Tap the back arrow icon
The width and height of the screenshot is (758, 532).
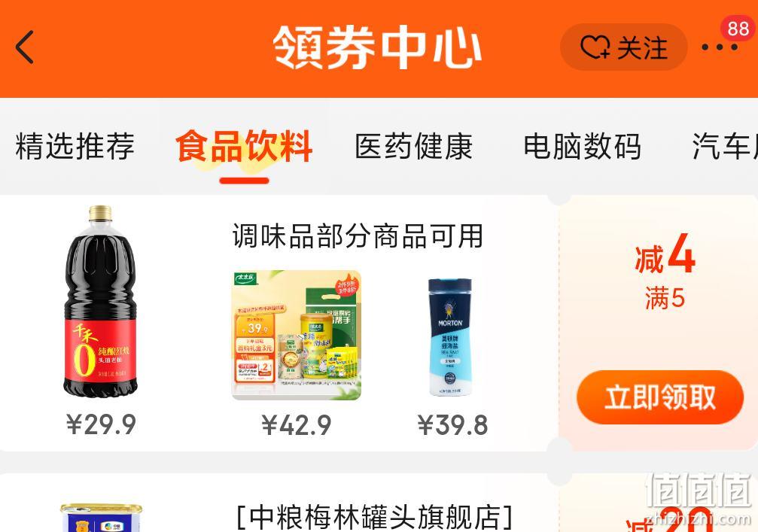coord(25,47)
